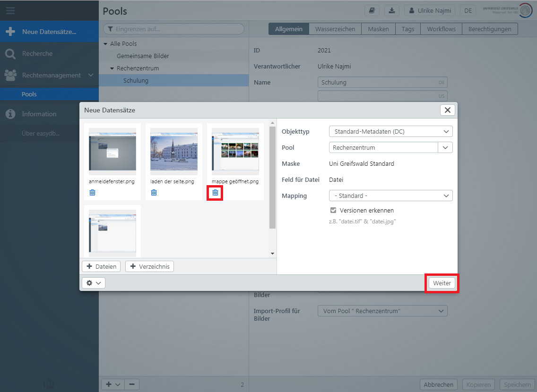Add a folder via Verzeichnis button

[x=149, y=266]
